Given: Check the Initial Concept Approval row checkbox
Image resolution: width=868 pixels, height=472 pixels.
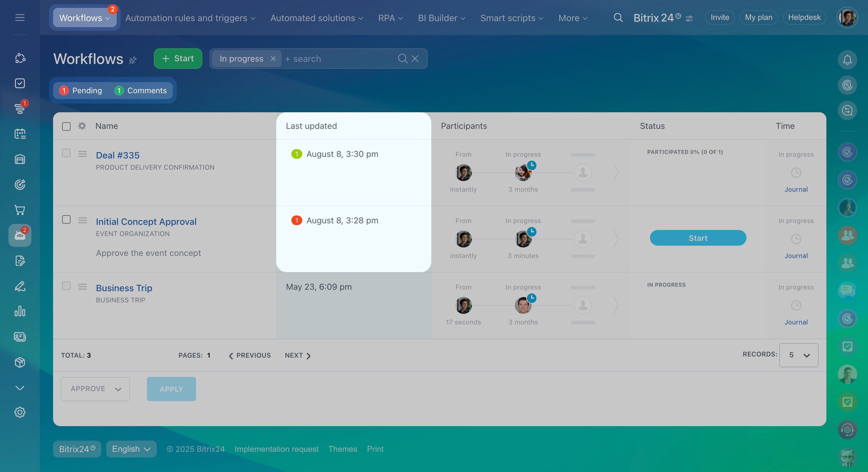Looking at the screenshot, I should tap(66, 220).
